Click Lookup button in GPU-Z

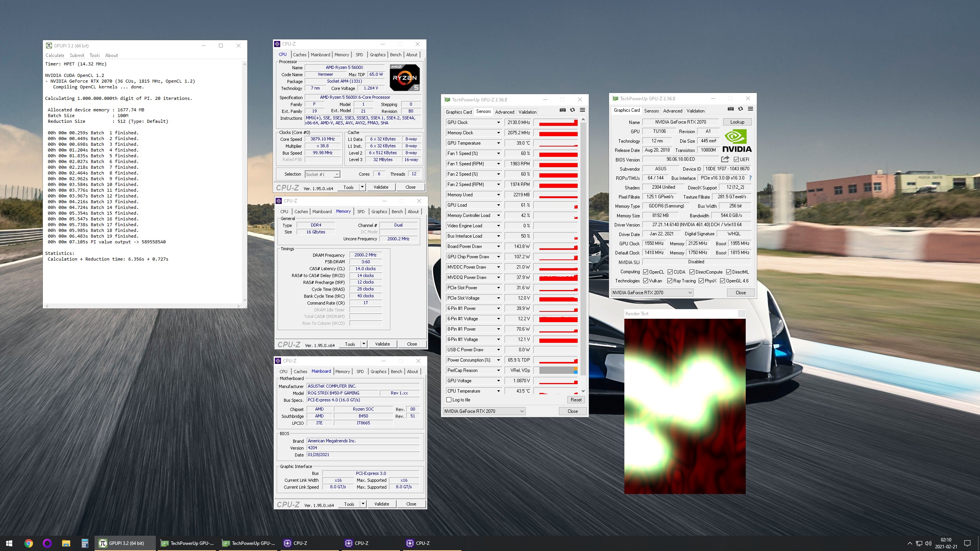[x=737, y=122]
